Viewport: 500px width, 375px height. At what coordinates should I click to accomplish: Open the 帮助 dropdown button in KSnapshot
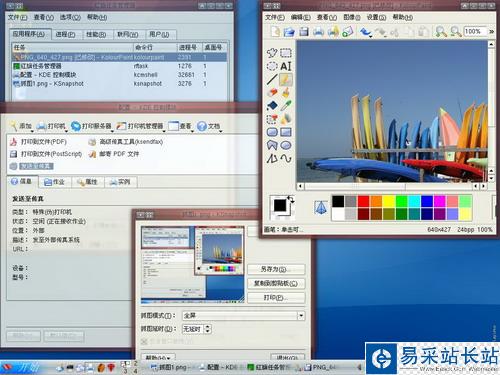point(157,357)
